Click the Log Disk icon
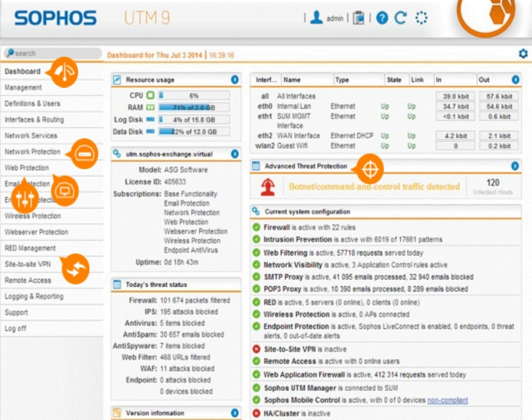Image resolution: width=532 pixels, height=420 pixels. 150,119
